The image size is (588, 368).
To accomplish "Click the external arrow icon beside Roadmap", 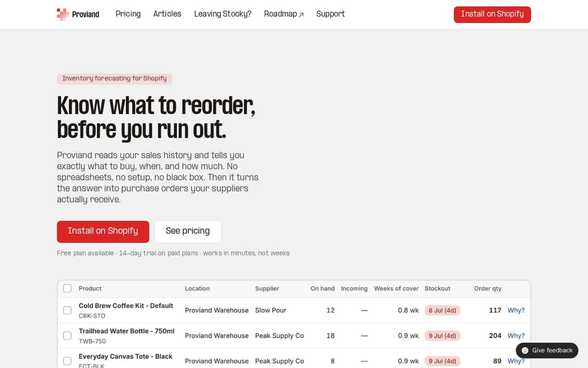I will coord(301,15).
